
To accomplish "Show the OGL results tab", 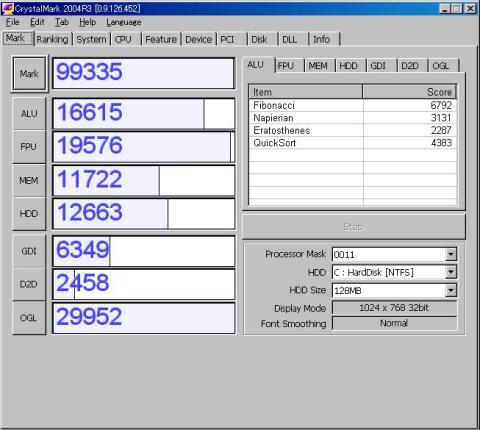I will point(444,66).
